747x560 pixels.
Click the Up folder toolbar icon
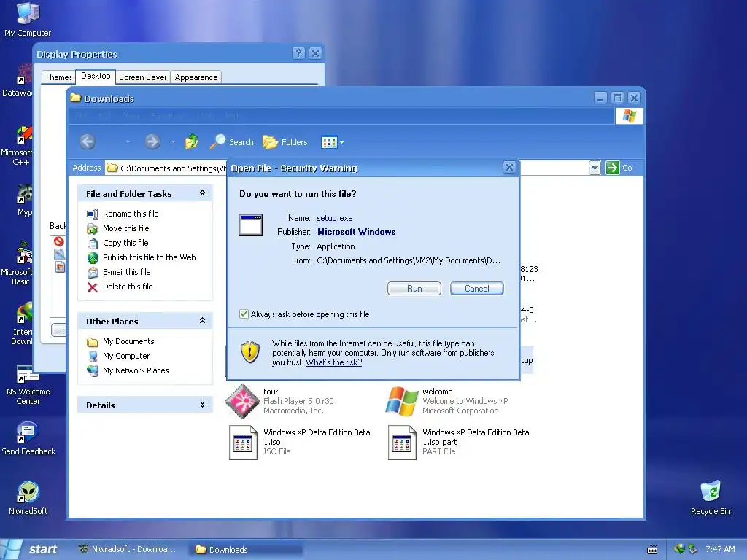pos(192,141)
